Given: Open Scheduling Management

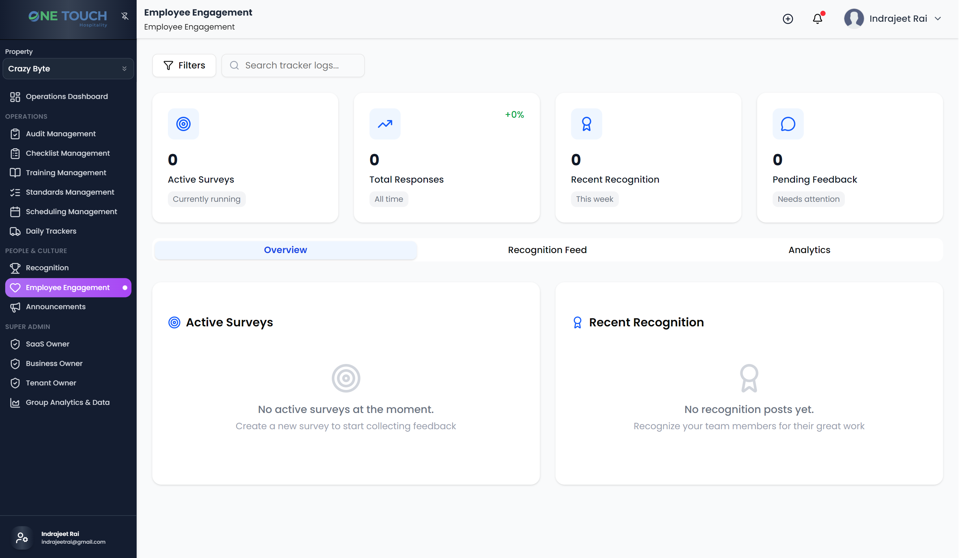Looking at the screenshot, I should 71,212.
